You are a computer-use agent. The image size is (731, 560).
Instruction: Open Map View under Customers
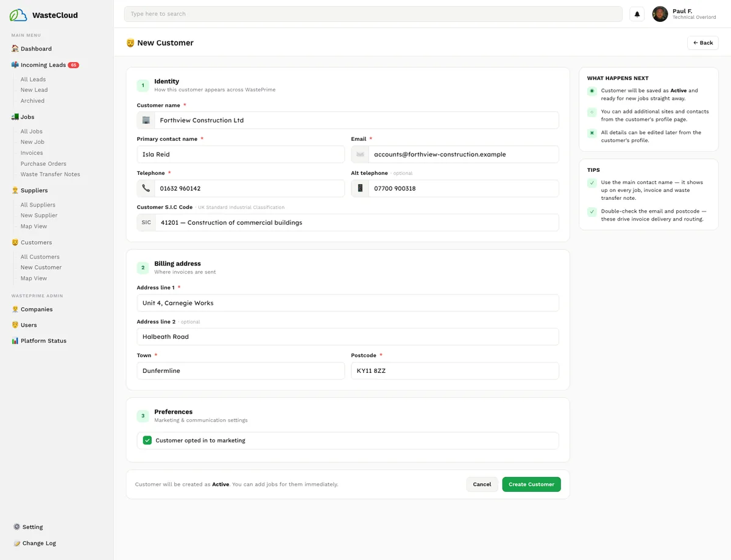(x=34, y=278)
